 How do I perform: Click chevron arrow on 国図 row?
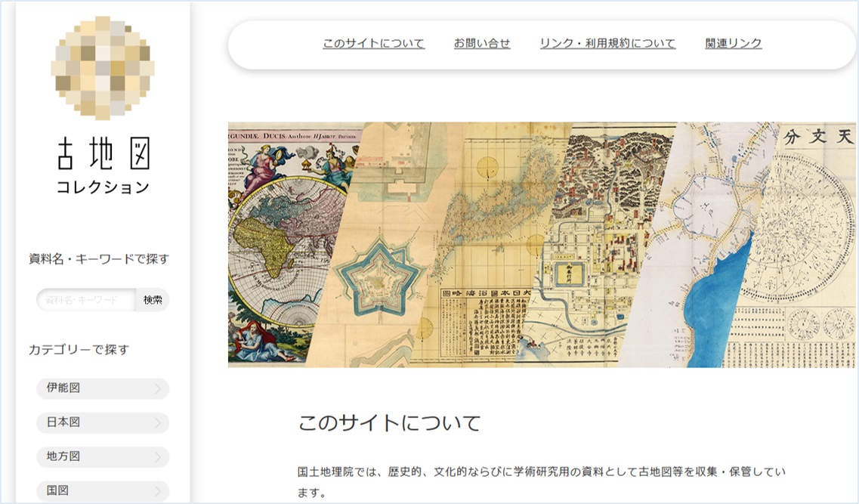coord(157,491)
